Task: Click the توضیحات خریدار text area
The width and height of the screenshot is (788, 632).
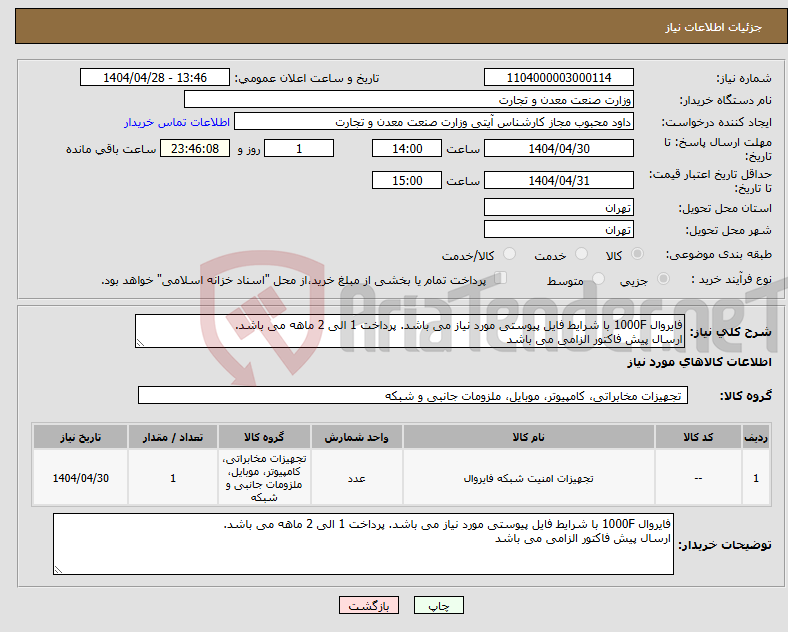Action: point(363,544)
